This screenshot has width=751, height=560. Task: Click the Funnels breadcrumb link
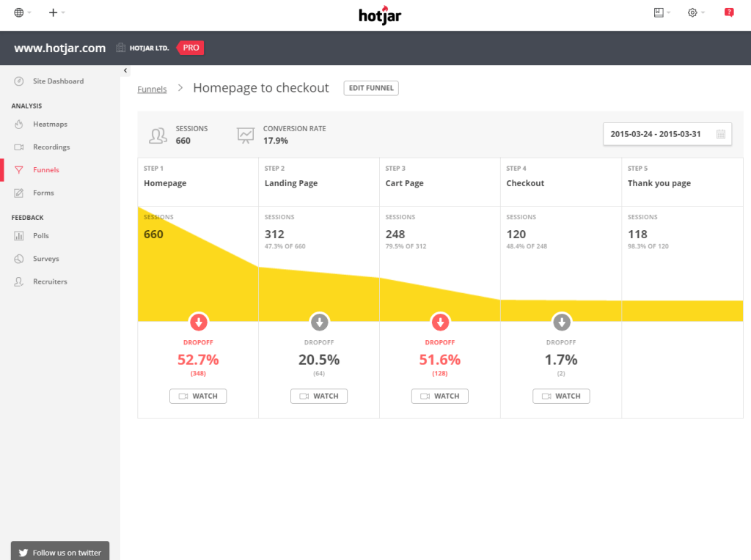(x=152, y=89)
